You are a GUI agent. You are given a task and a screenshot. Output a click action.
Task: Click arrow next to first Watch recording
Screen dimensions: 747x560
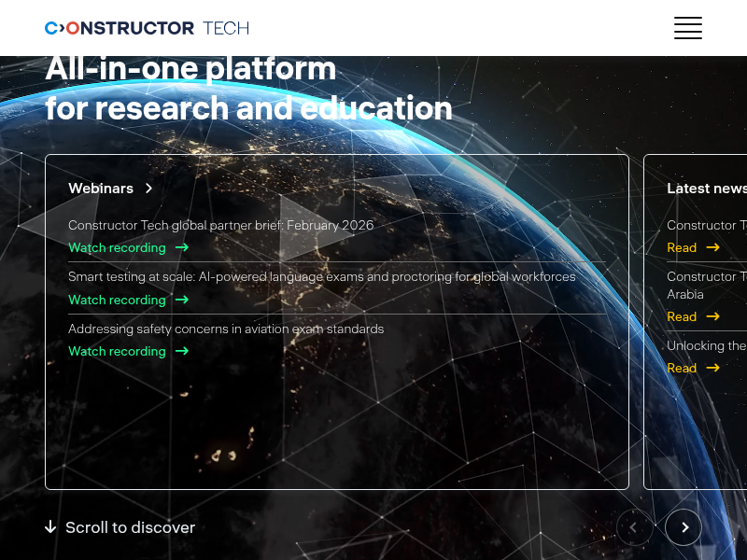pyautogui.click(x=182, y=247)
